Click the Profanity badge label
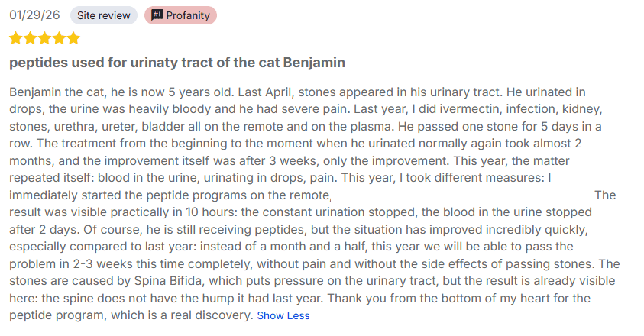644x336 pixels. [x=188, y=15]
